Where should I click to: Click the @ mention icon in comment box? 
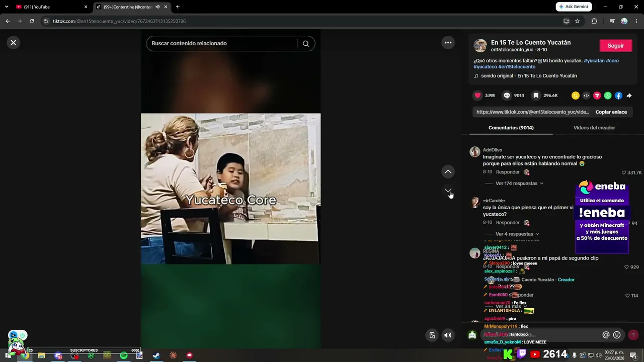click(x=606, y=335)
